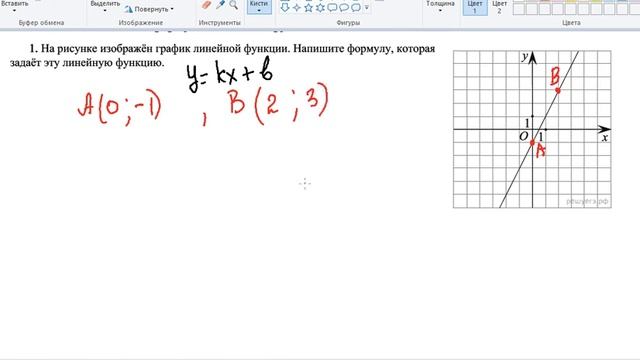Expand the shapes gallery list
Viewport: 640px width, 360px height.
tap(367, 7)
